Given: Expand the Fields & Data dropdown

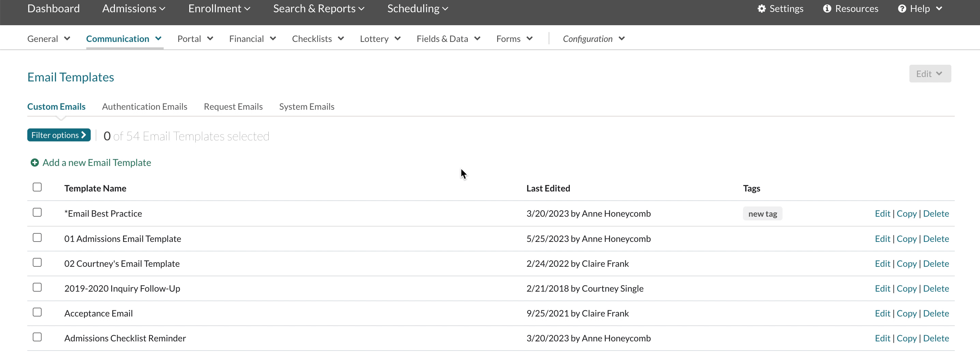Looking at the screenshot, I should [448, 39].
